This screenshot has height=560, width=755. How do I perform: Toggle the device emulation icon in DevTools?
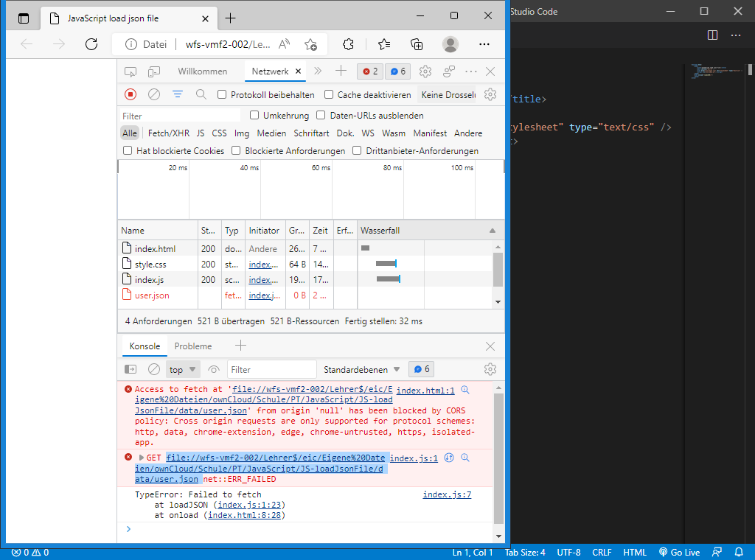click(154, 71)
